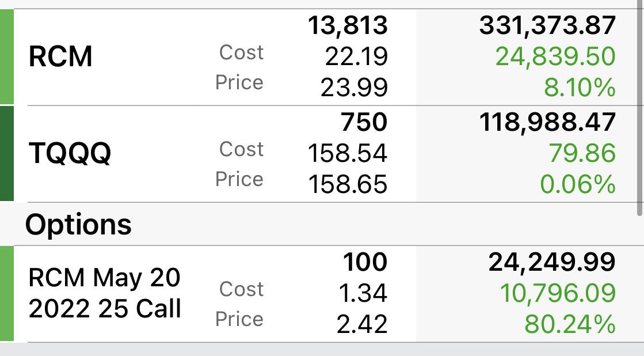Toggle the RCM gain display of 24,839.50
644x356 pixels.
(x=556, y=56)
